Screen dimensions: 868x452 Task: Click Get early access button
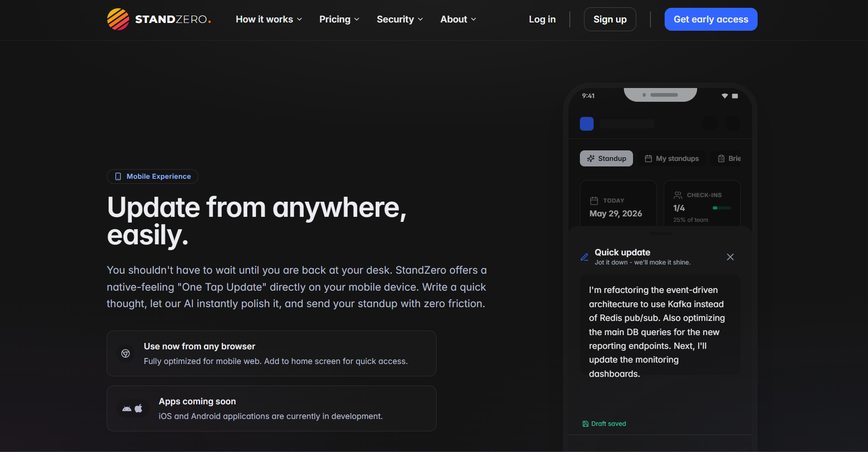pos(710,19)
